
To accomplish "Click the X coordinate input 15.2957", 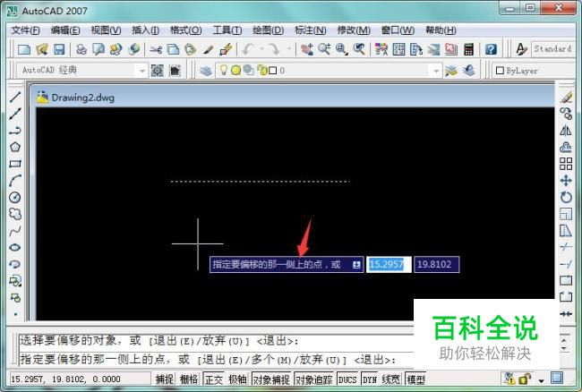I will coord(389,264).
